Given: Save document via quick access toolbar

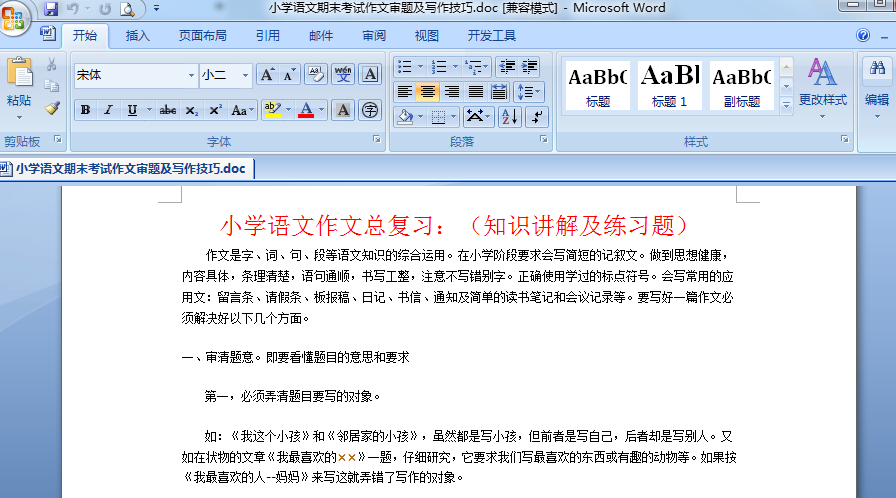Looking at the screenshot, I should click(51, 9).
